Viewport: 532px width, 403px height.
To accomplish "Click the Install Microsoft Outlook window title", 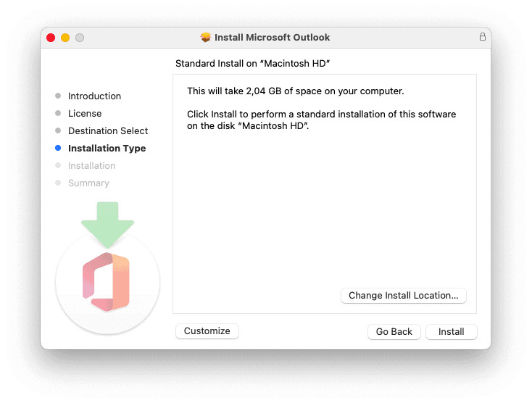I will (272, 37).
